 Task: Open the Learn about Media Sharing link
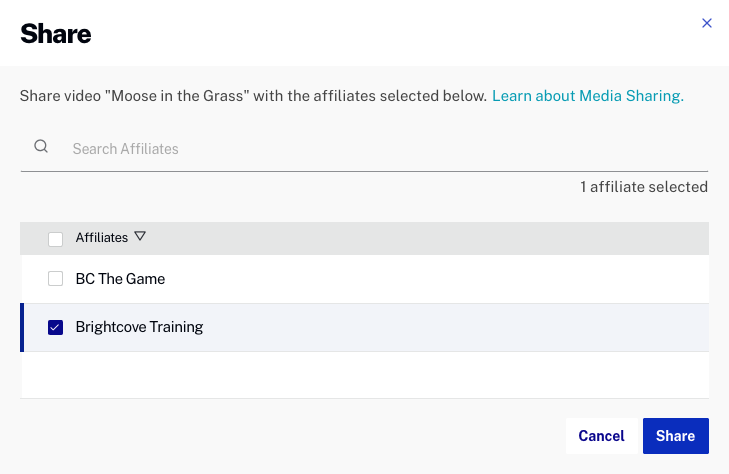tap(588, 96)
